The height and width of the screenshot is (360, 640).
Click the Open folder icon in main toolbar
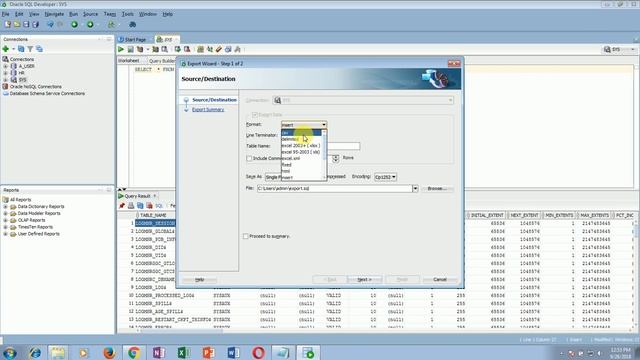(17, 24)
